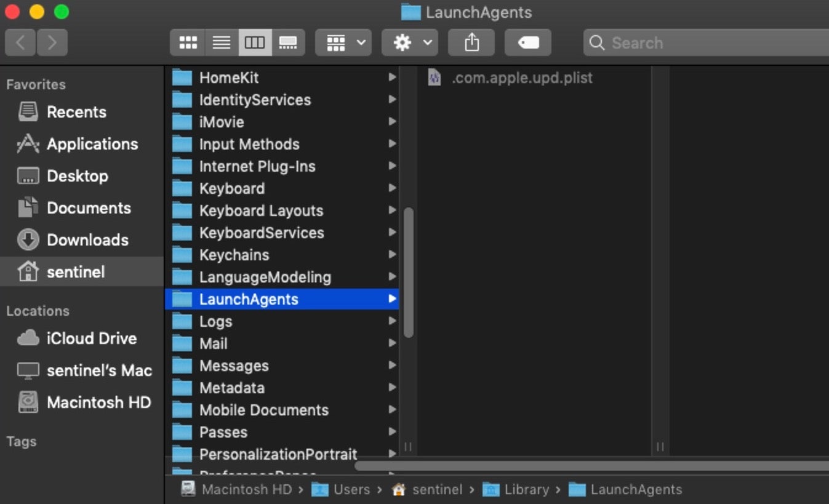Toggle column view mode
This screenshot has height=504, width=829.
(255, 43)
